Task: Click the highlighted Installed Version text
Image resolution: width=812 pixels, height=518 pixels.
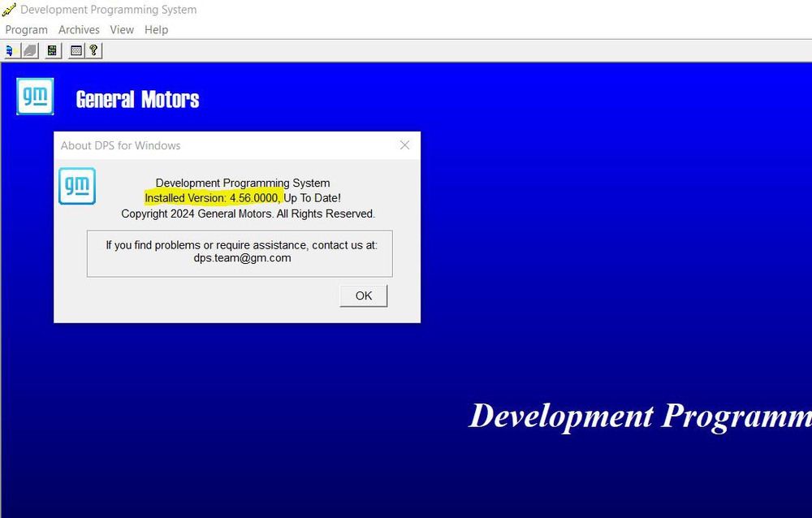Action: pos(212,198)
